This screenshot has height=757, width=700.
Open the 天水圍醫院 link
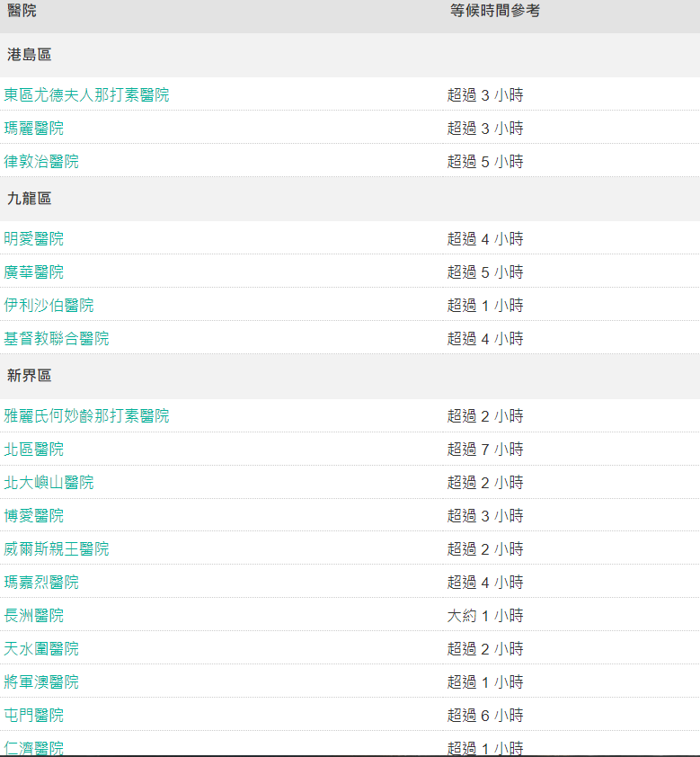[x=41, y=648]
